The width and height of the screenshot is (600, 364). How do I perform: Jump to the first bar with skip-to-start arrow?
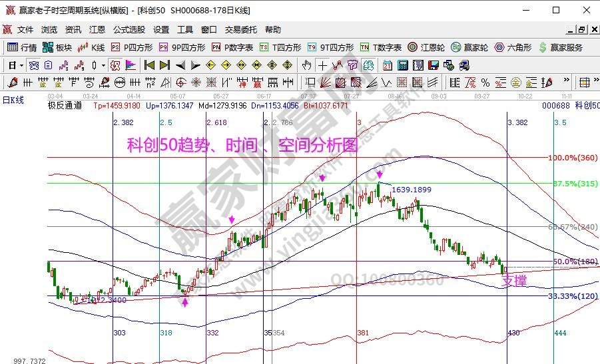click(149, 65)
